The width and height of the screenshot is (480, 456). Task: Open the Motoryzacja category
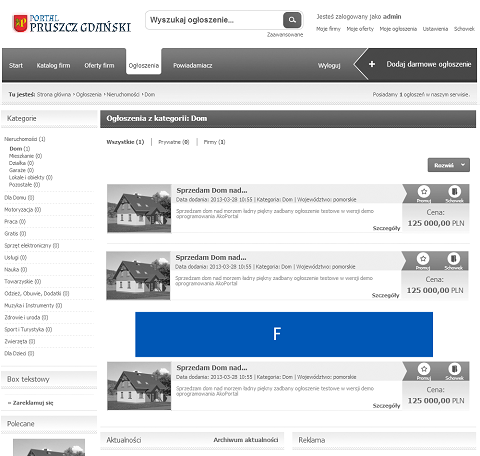point(22,210)
